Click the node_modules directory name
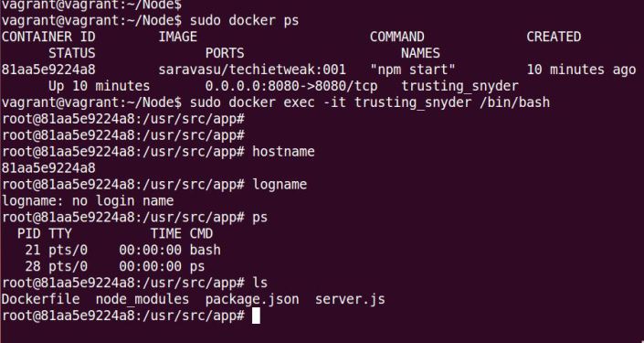 point(143,299)
